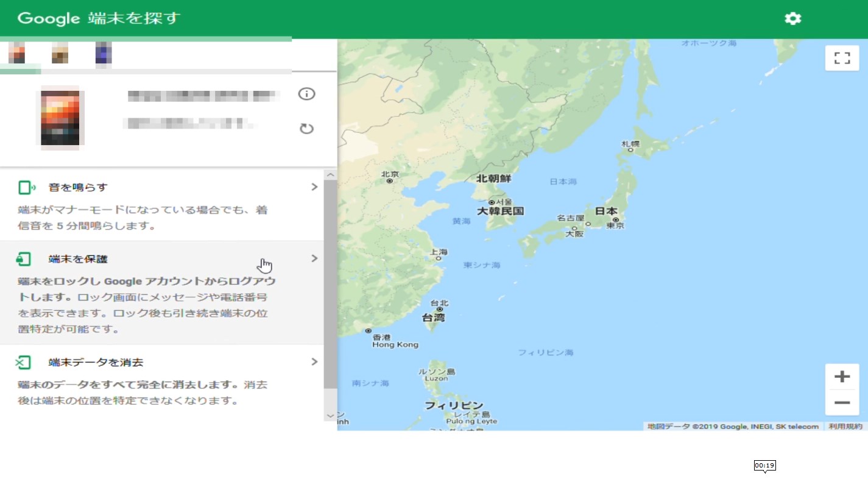Toggle the fullscreen map view
868x487 pixels.
tap(842, 59)
